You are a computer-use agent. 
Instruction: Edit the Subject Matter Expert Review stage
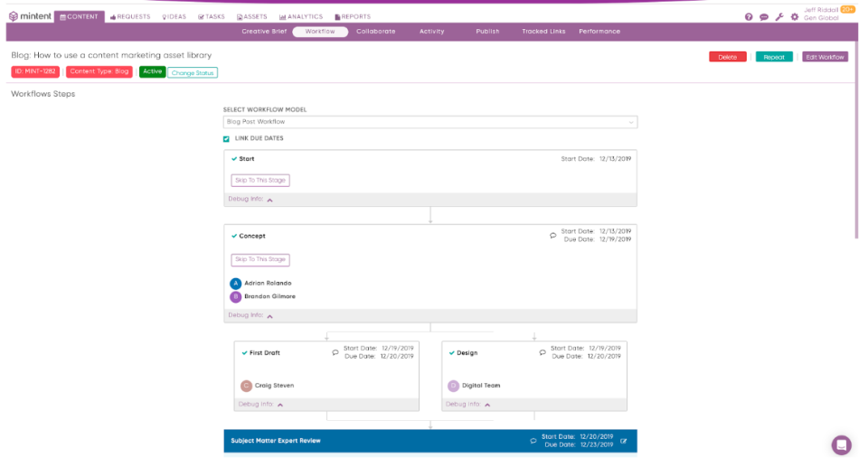click(624, 441)
